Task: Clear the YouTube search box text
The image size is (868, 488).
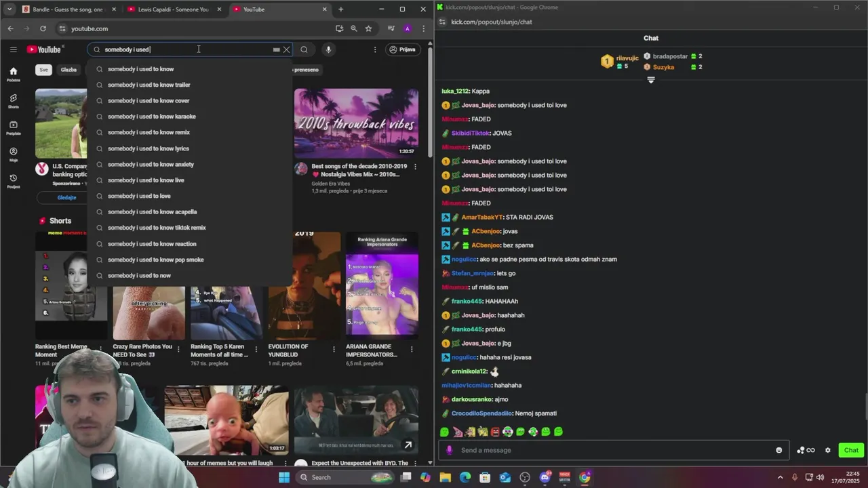Action: 286,49
